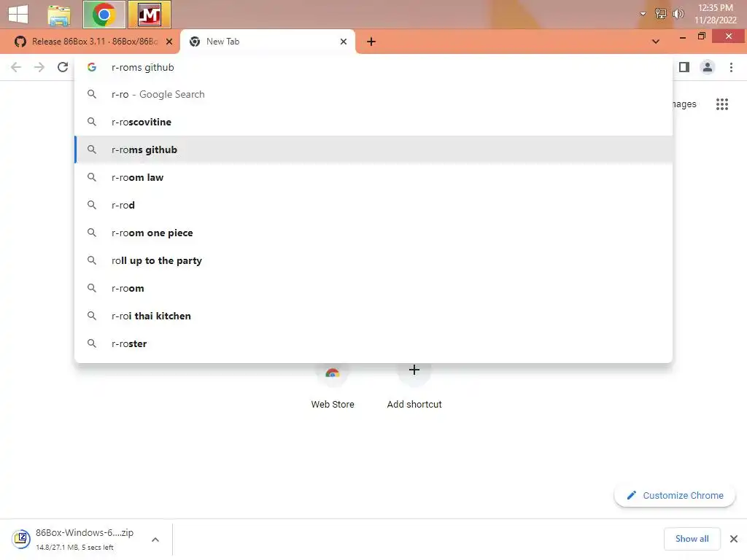Open the clock showing 12:35 PM
Screen dimensions: 747x560
click(715, 14)
